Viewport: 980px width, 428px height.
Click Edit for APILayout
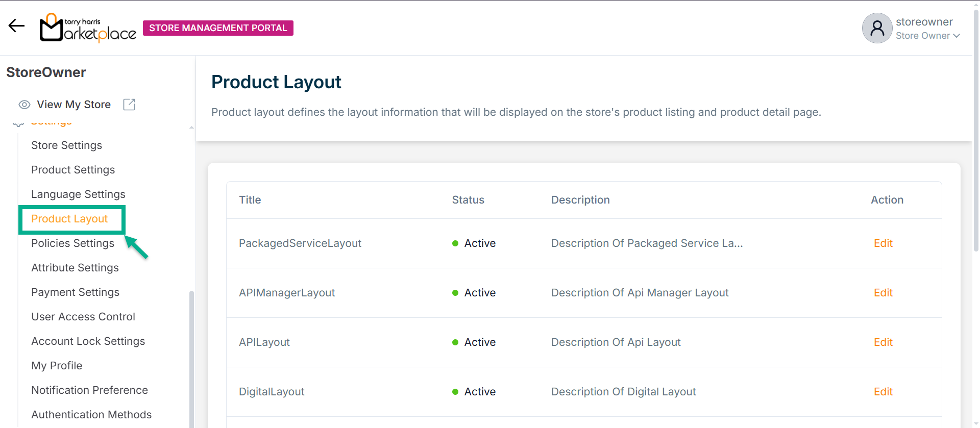[x=883, y=342]
